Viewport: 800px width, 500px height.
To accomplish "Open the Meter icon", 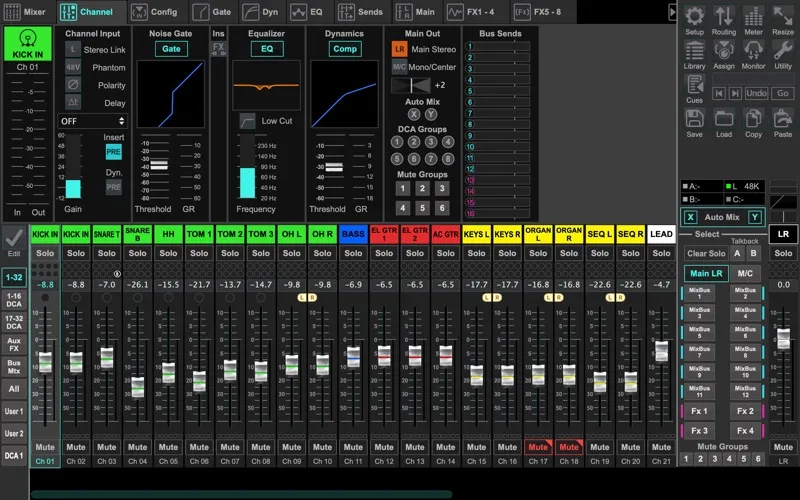I will point(753,16).
